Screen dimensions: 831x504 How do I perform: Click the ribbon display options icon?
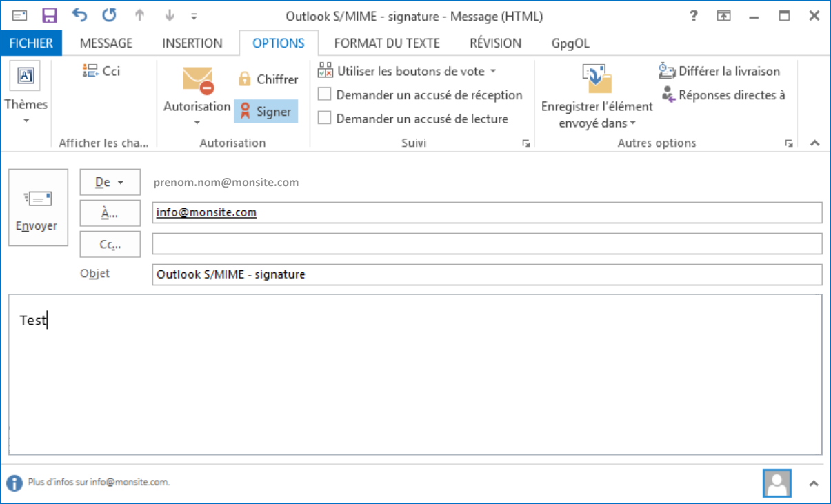click(723, 15)
